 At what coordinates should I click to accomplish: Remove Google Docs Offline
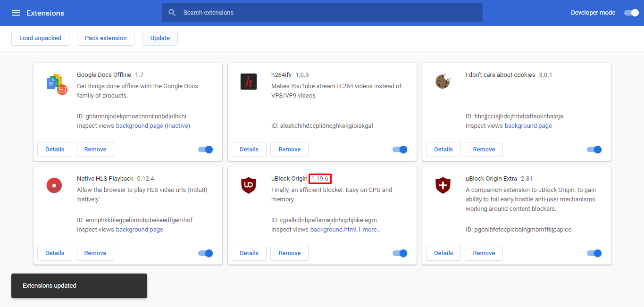click(x=95, y=149)
